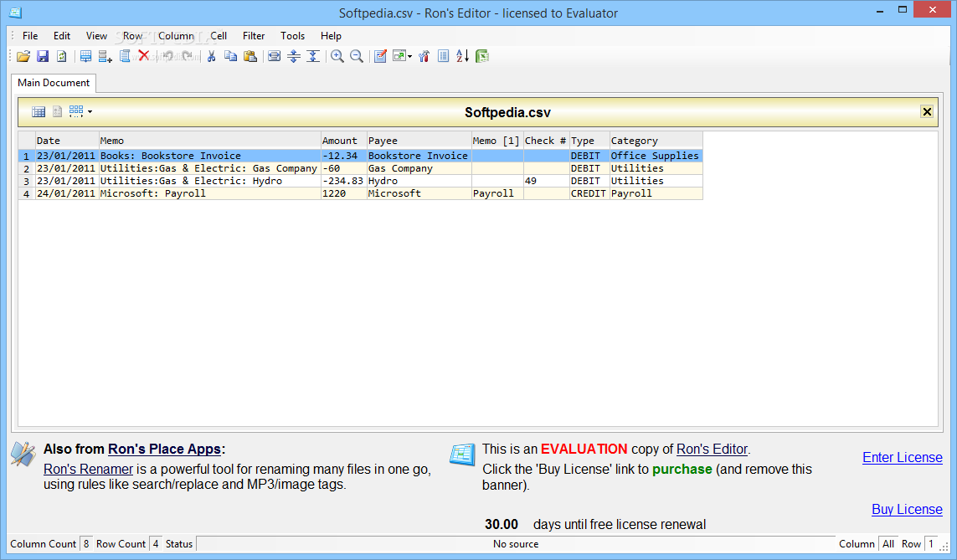The image size is (957, 560).
Task: Open the Column menu
Action: pos(176,36)
